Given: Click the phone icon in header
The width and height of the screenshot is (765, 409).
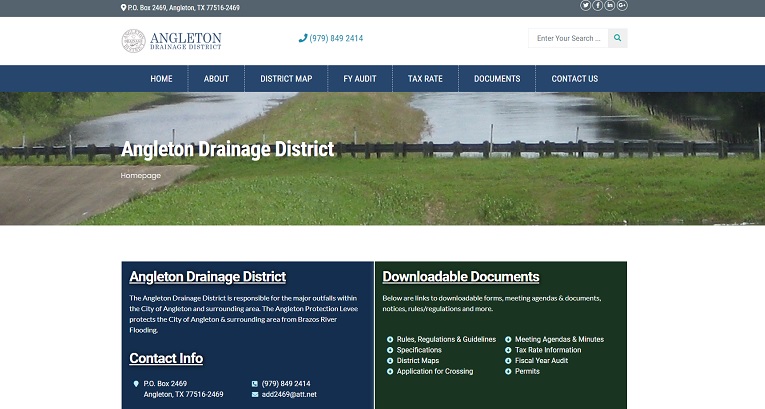Looking at the screenshot, I should point(303,39).
